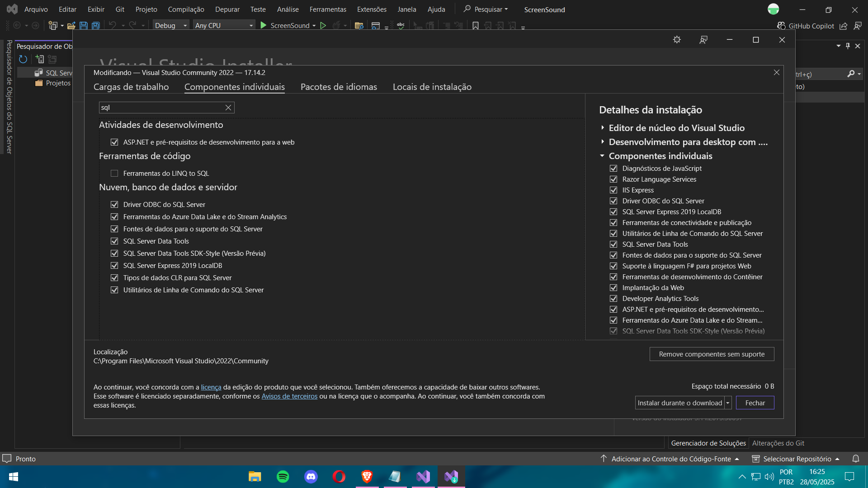This screenshot has width=868, height=488.
Task: Start without debugging using outlined play icon
Action: 323,26
